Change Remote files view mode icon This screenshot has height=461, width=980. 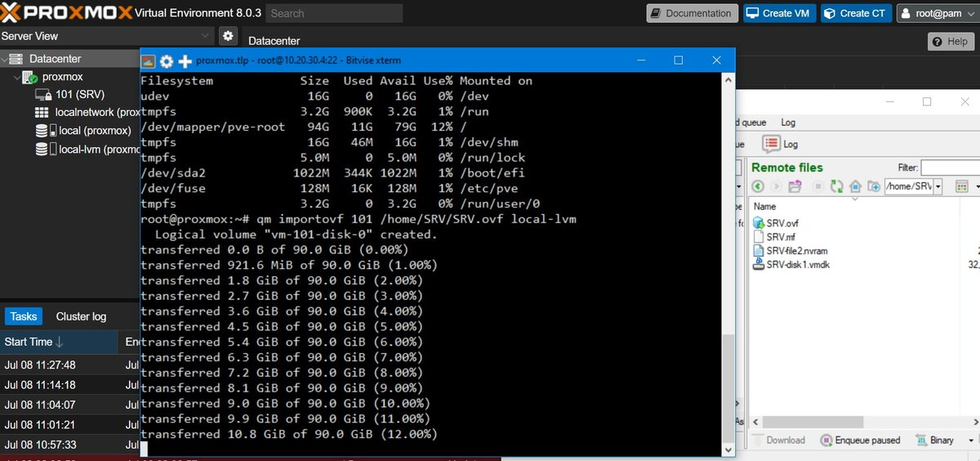(962, 186)
